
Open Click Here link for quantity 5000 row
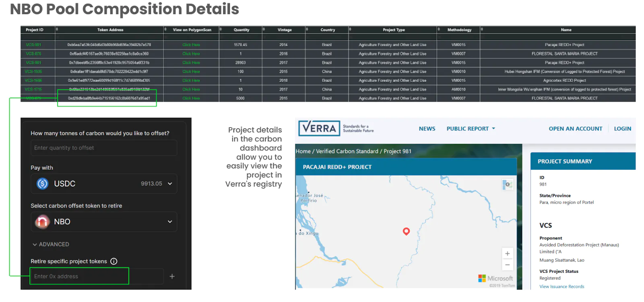coord(191,98)
